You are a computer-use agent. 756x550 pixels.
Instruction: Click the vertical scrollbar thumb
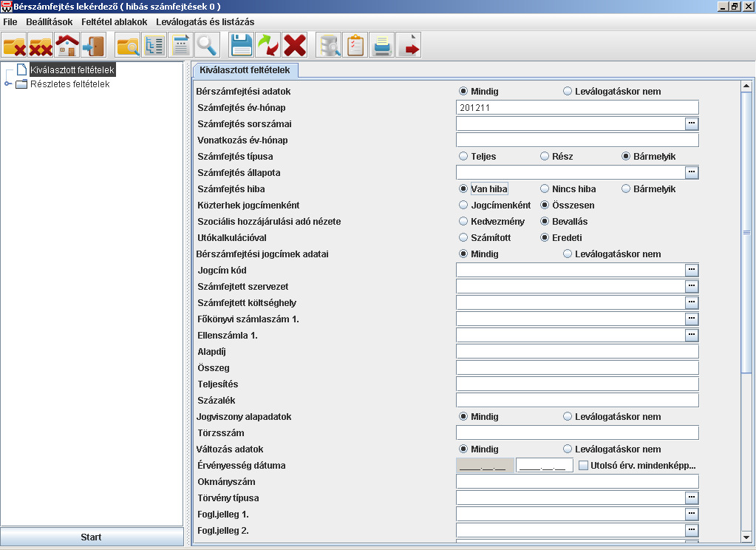coord(746,233)
